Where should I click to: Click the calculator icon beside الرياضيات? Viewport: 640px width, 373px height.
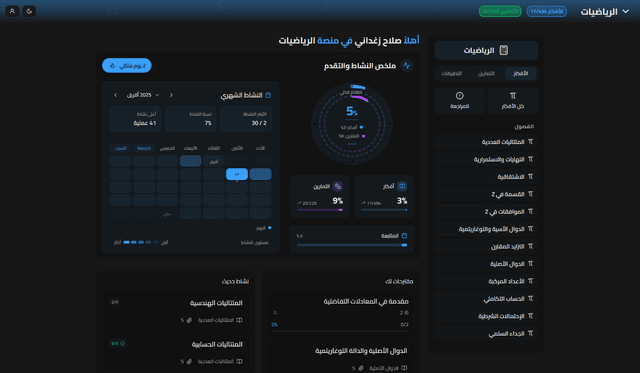504,50
